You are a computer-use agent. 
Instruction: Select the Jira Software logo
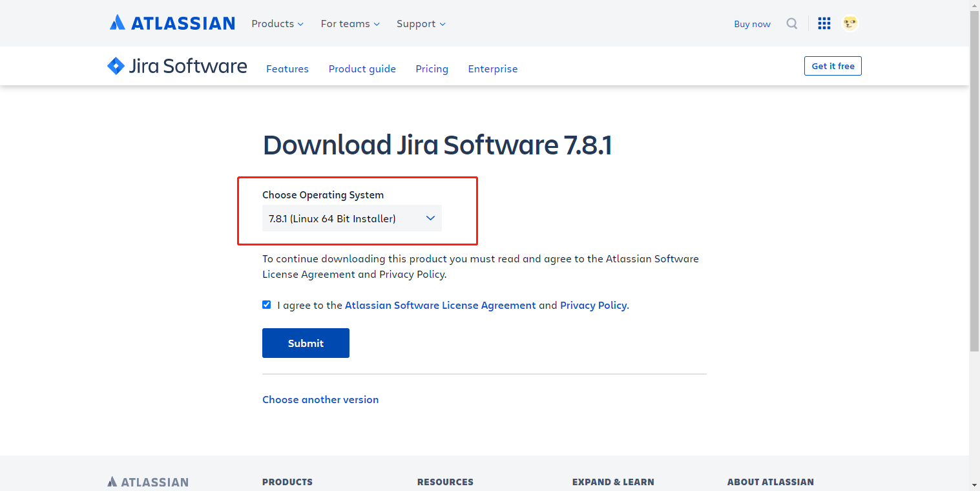(x=176, y=65)
